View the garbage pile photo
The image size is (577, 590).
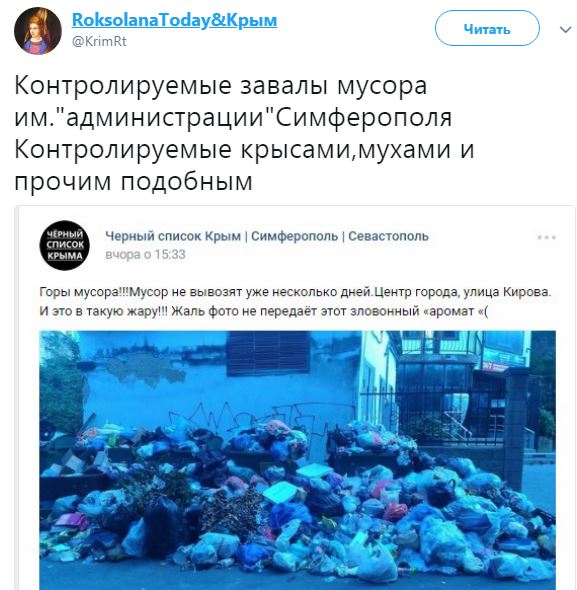point(297,460)
